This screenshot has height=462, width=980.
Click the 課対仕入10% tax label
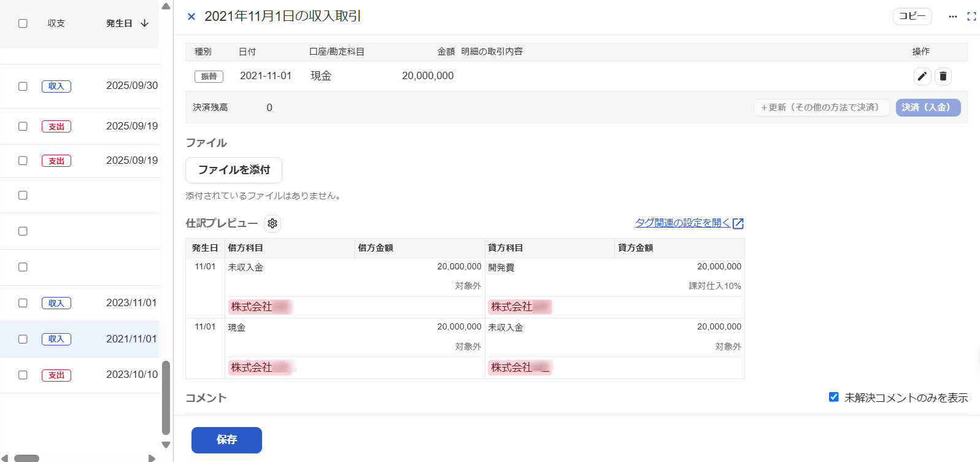[x=715, y=286]
